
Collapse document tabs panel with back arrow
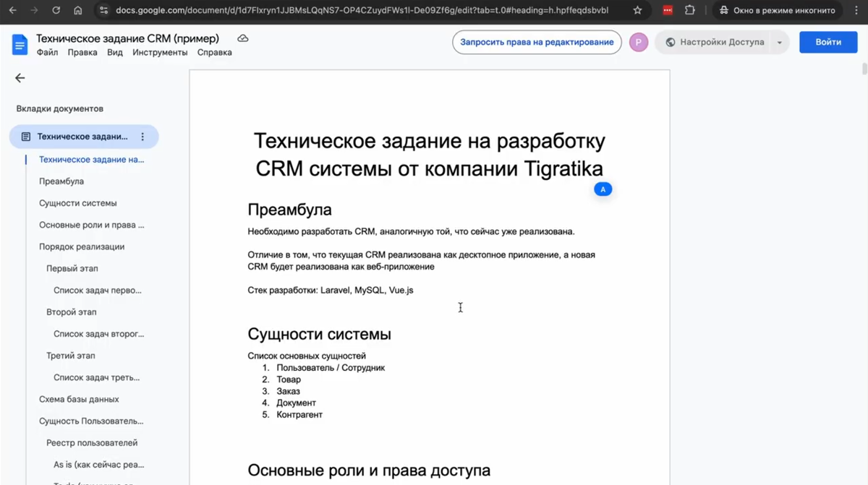tap(20, 78)
